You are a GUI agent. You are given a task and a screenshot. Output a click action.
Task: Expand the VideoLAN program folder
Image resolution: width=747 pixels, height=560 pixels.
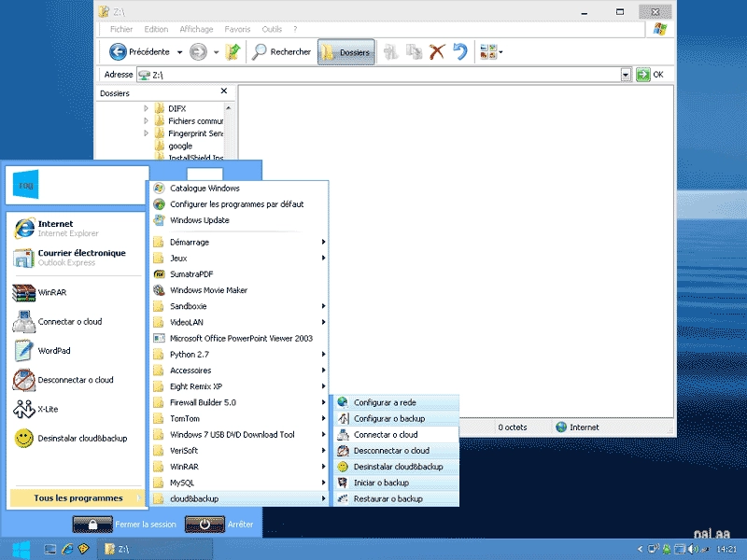[x=239, y=322]
